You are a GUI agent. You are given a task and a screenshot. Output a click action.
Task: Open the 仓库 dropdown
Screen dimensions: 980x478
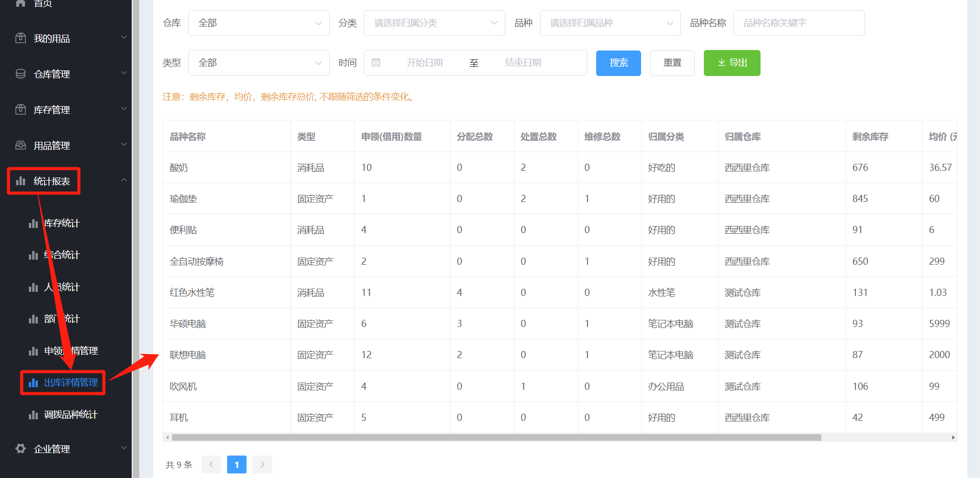tap(259, 23)
